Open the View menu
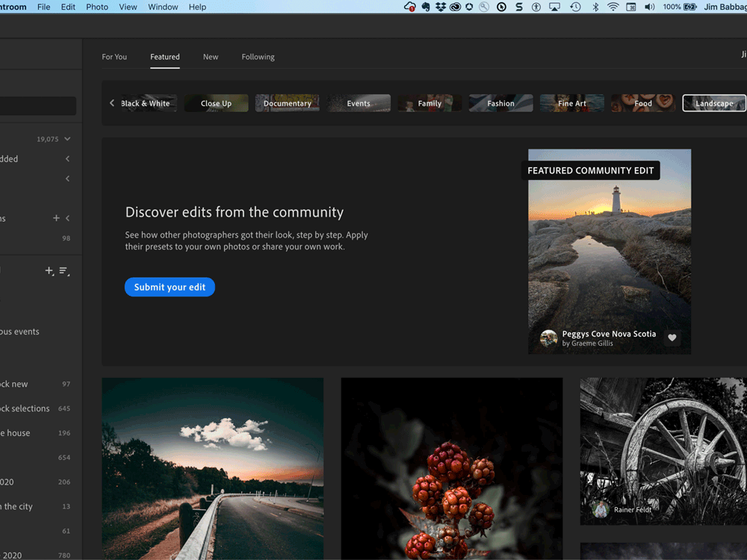 128,7
